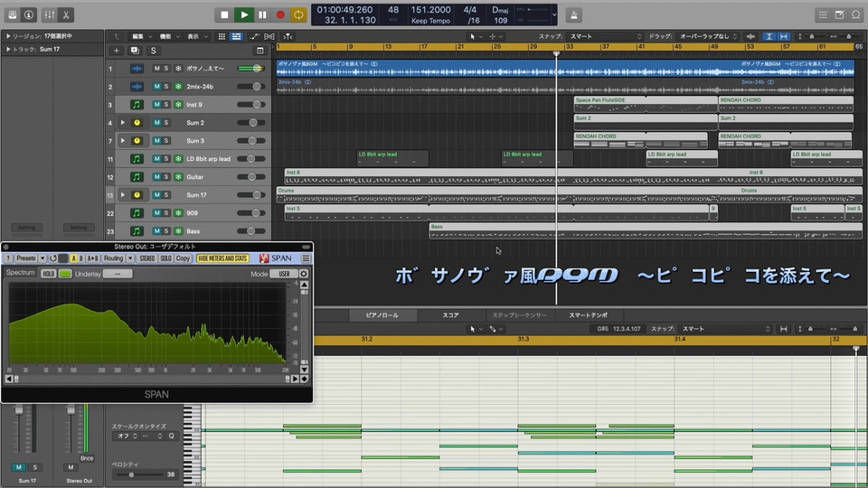Click the Stop transport button

(x=224, y=15)
